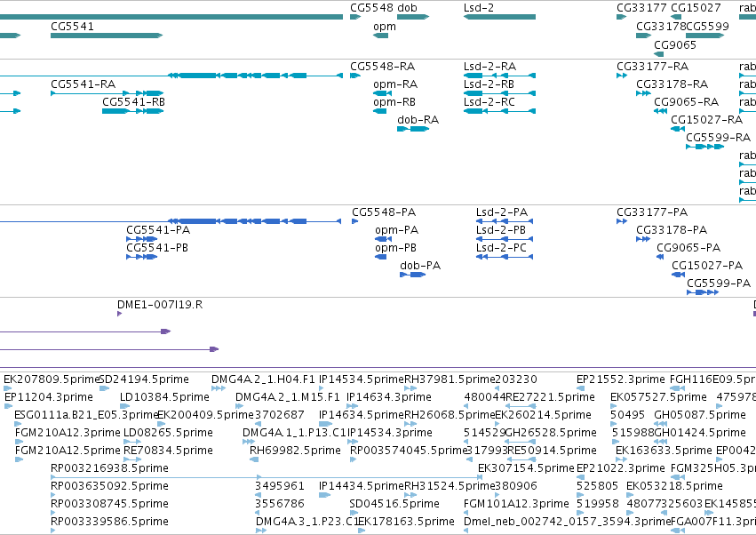The width and height of the screenshot is (756, 535).
Task: Select the CG5541-RA transcript
Action: point(107,93)
